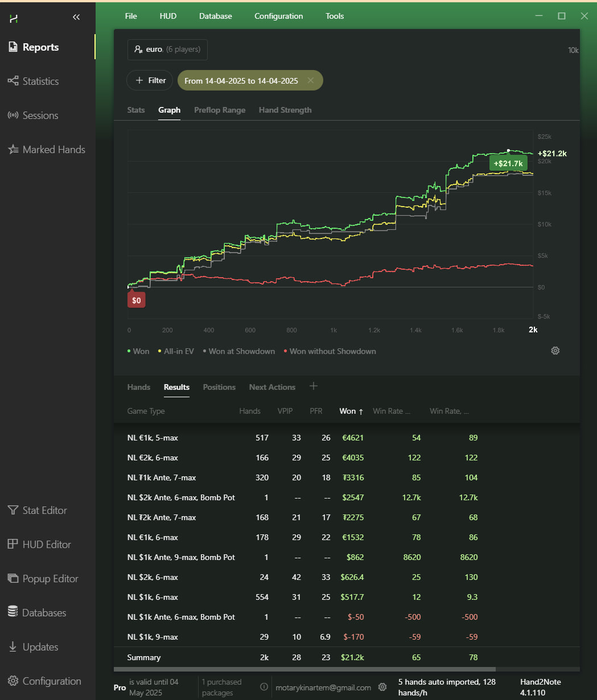Open the Hand Strength tab
Viewport: 597px width, 700px height.
[285, 110]
